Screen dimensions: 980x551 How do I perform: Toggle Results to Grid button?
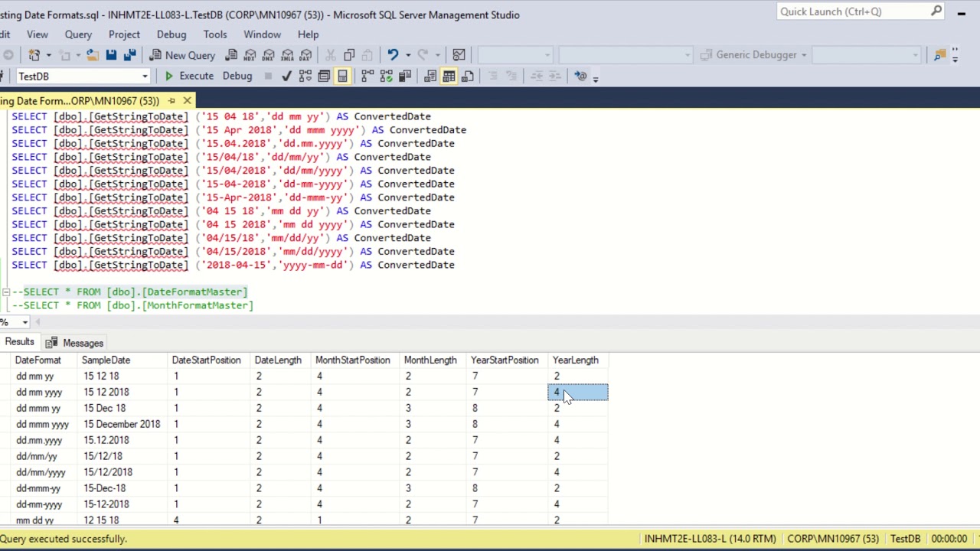click(449, 76)
